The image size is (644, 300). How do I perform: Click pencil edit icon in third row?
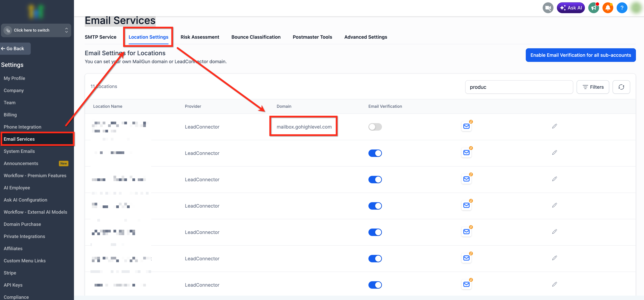(x=555, y=179)
